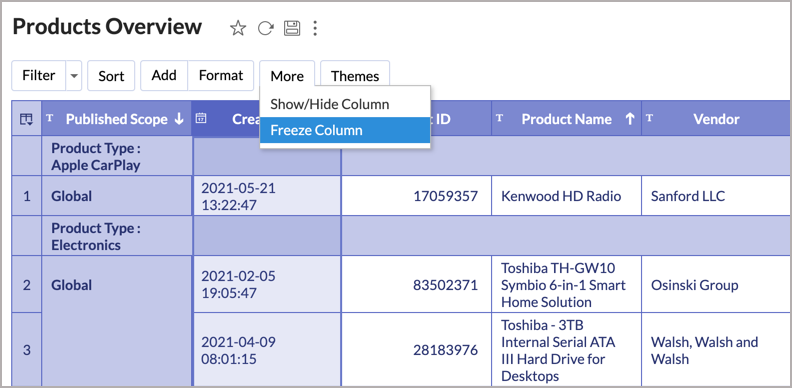Screen dimensions: 792x388
Task: Click the save disk icon
Action: tap(291, 28)
